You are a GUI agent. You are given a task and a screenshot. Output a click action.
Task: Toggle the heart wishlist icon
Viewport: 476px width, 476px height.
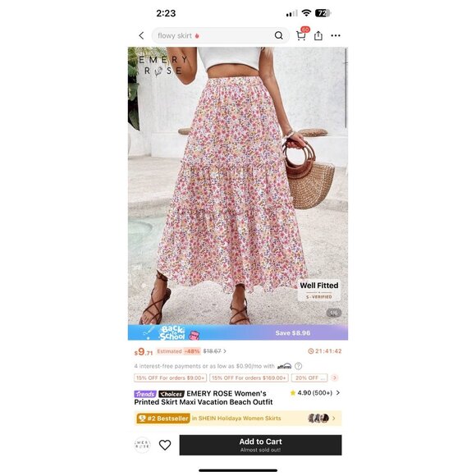165,445
